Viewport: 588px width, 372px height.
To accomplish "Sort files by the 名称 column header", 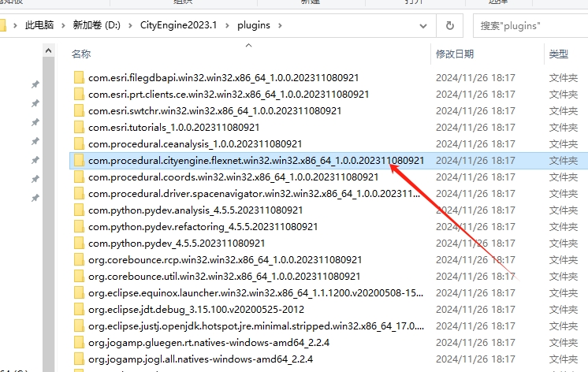I will coord(81,54).
